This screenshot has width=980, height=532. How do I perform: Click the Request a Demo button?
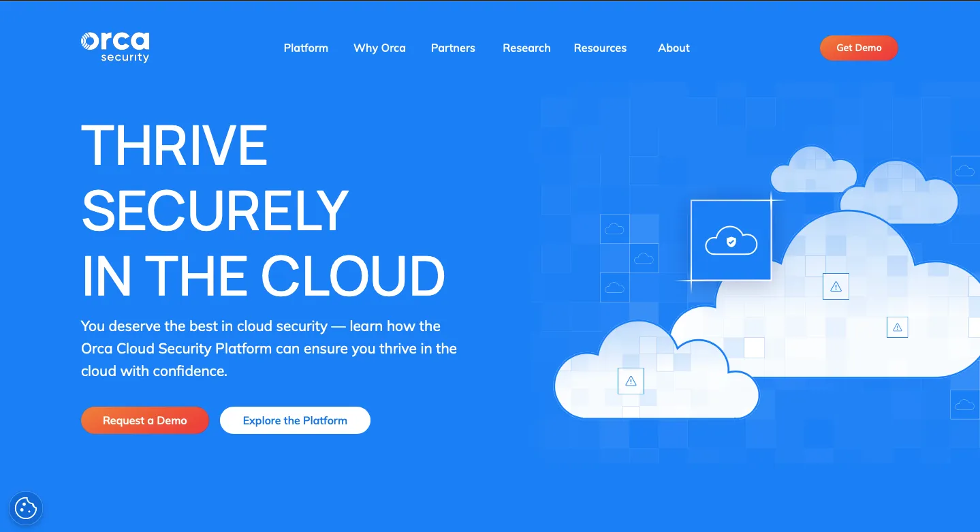(144, 420)
